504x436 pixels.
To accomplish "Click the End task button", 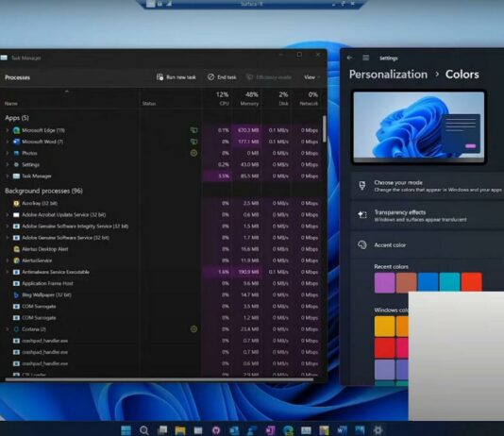I will 222,77.
